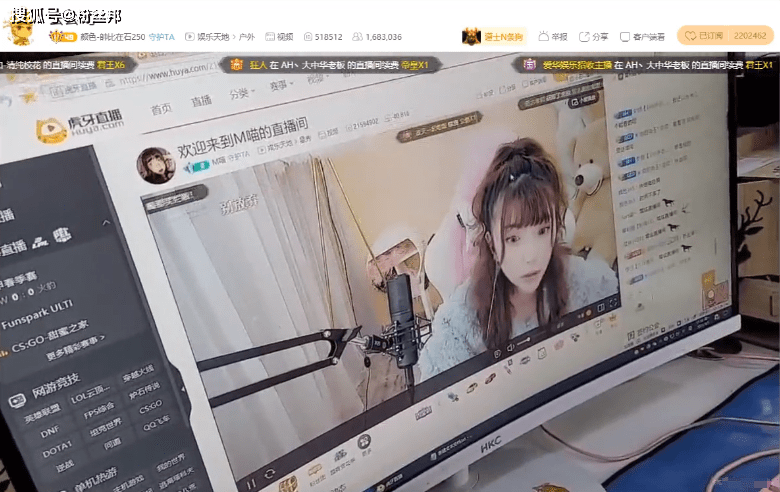Open 逆战 game category

pyautogui.click(x=65, y=467)
